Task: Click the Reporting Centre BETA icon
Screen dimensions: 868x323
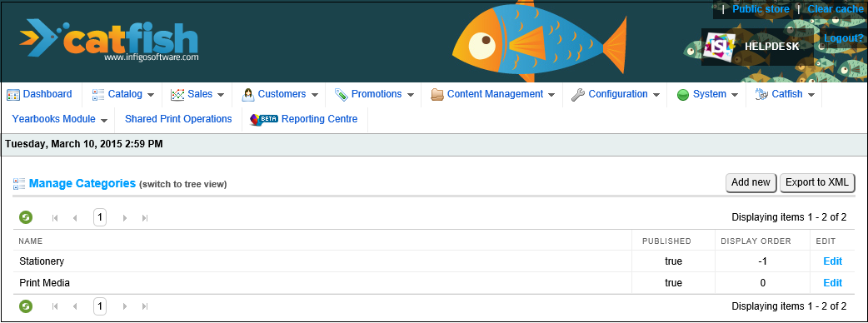Action: pos(263,119)
